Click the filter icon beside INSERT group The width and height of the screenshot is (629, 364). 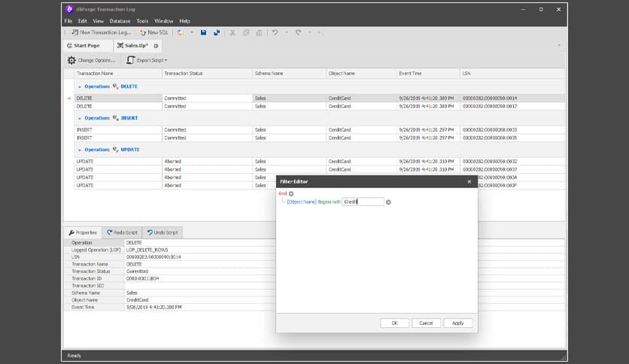116,118
